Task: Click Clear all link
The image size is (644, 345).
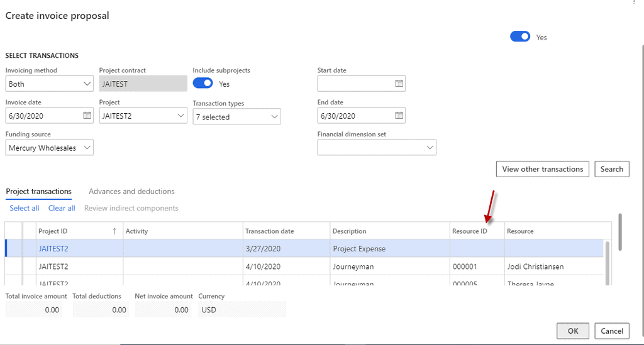Action: (x=62, y=209)
